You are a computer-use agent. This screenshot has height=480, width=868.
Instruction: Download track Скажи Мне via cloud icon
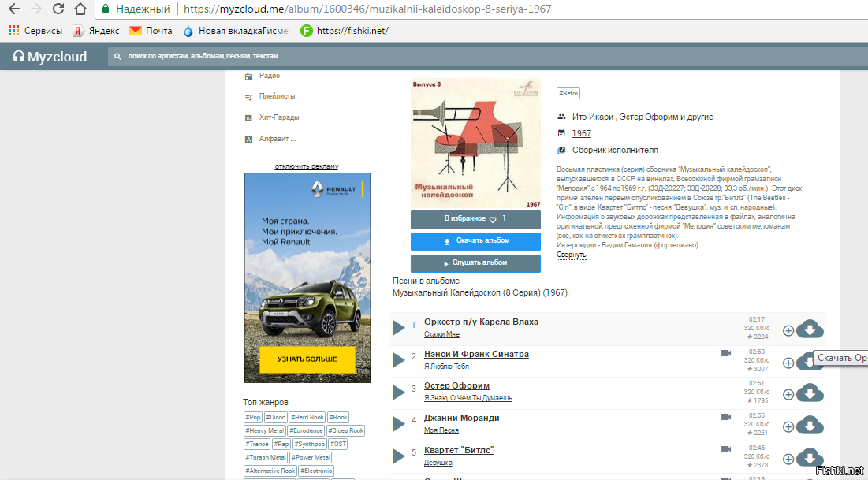810,329
